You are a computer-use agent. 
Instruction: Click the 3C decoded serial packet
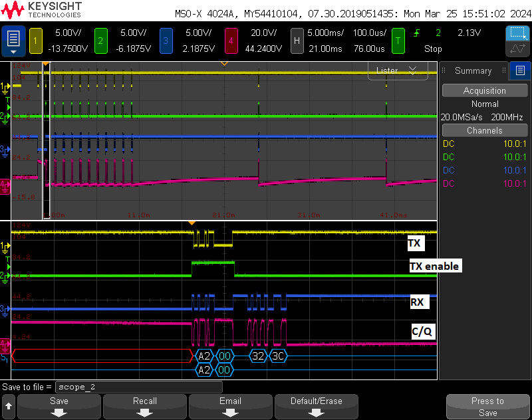[x=278, y=356]
